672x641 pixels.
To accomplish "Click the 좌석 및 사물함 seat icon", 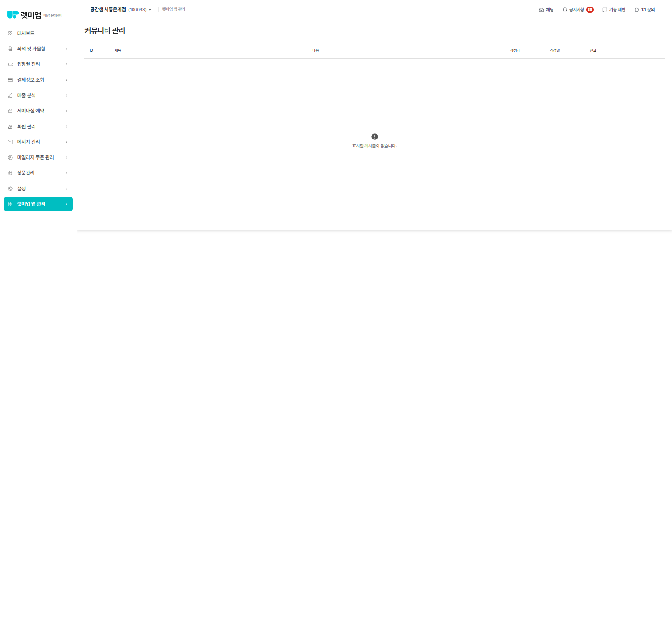I will coord(10,49).
